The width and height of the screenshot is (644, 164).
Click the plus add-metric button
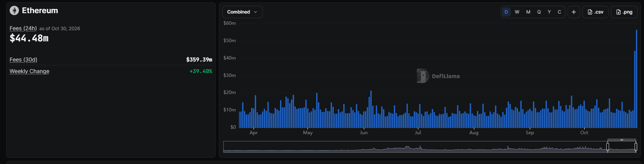pos(574,12)
